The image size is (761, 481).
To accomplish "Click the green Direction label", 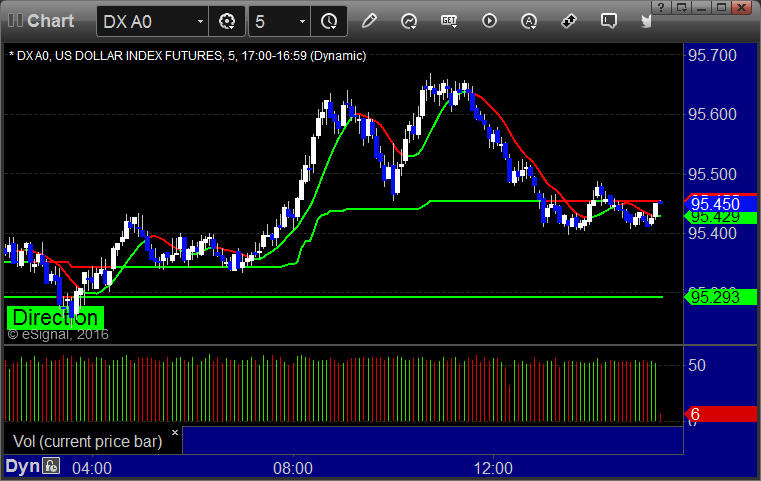I will tap(55, 317).
